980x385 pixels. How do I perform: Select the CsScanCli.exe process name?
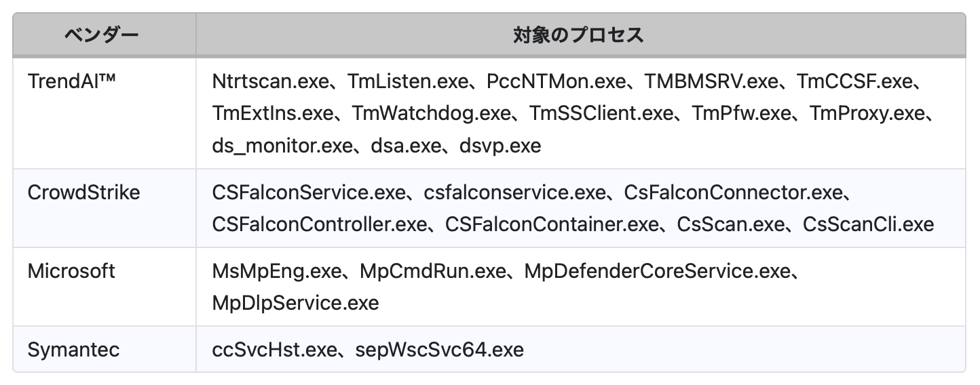click(x=868, y=224)
